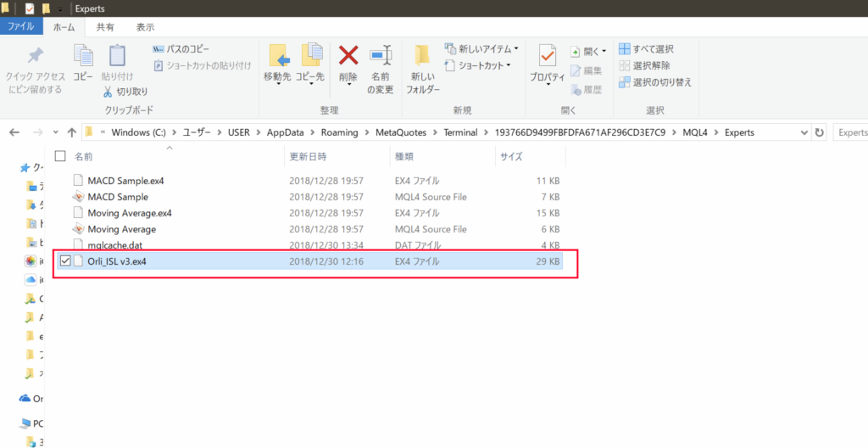Switch to the 表示 ribbon tab
The height and width of the screenshot is (448, 868).
(145, 26)
